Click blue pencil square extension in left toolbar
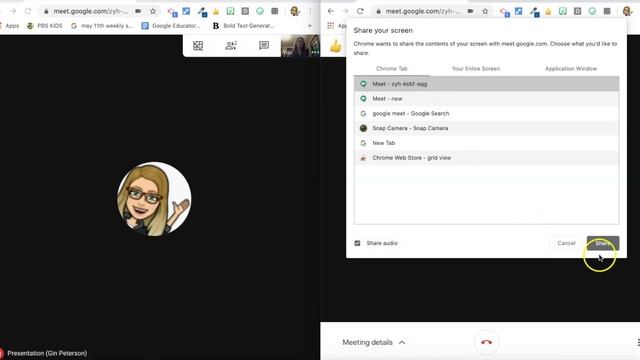 pos(187,11)
